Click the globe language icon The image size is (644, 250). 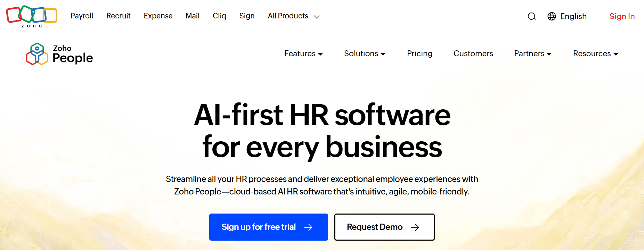(552, 16)
